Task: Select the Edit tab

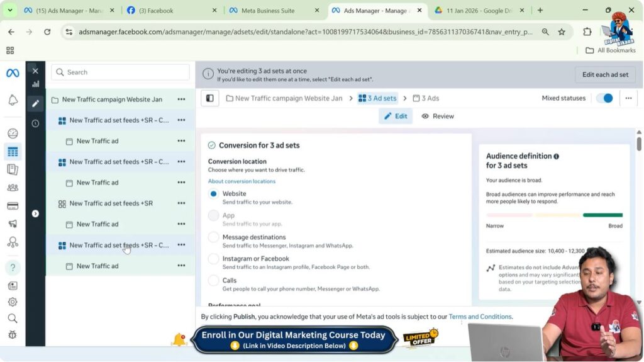Action: (x=396, y=116)
